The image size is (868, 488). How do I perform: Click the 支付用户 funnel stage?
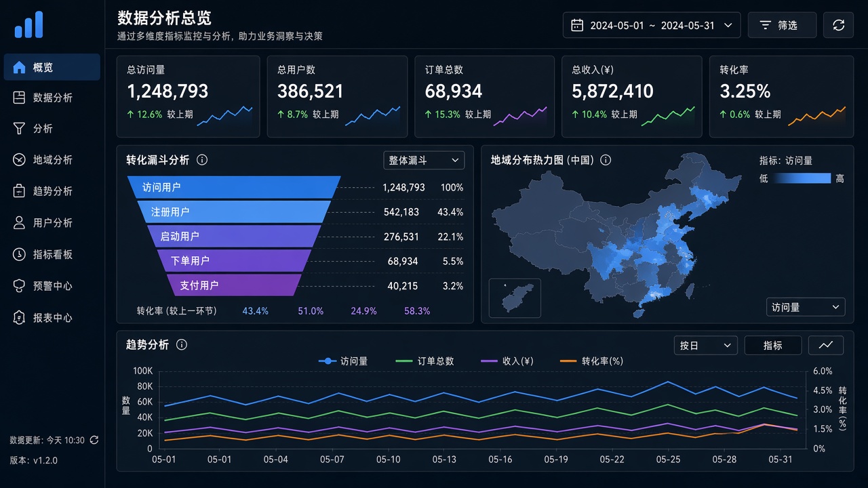coord(234,285)
